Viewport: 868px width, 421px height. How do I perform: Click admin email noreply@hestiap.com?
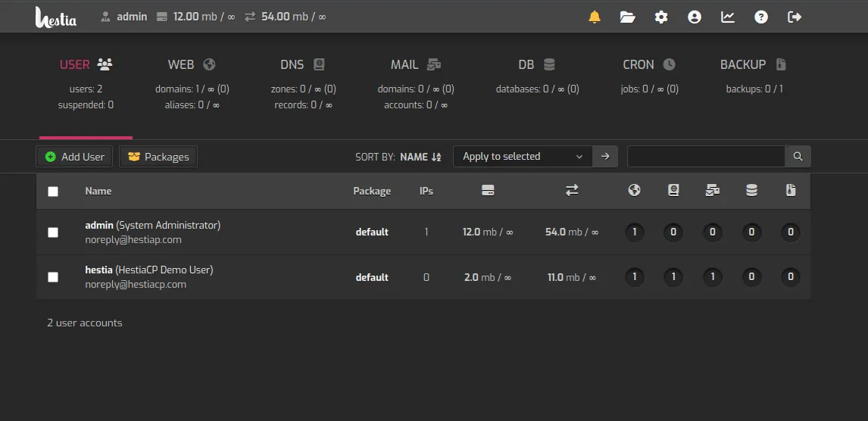click(x=133, y=240)
